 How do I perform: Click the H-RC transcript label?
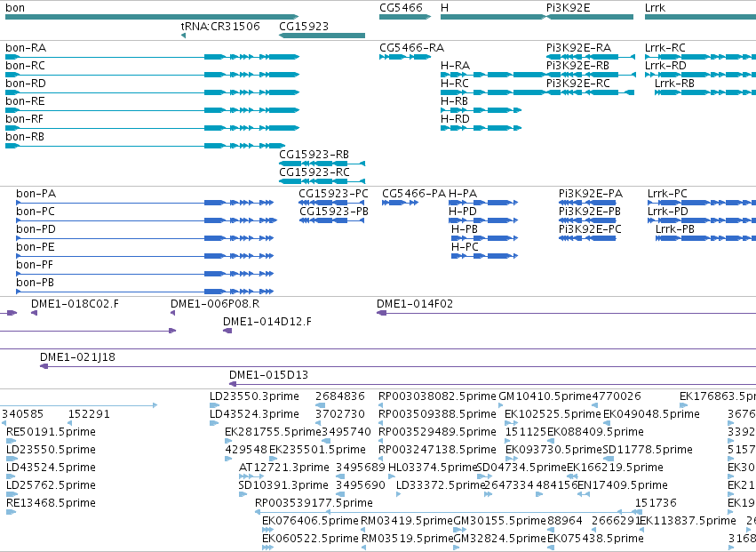pos(455,84)
